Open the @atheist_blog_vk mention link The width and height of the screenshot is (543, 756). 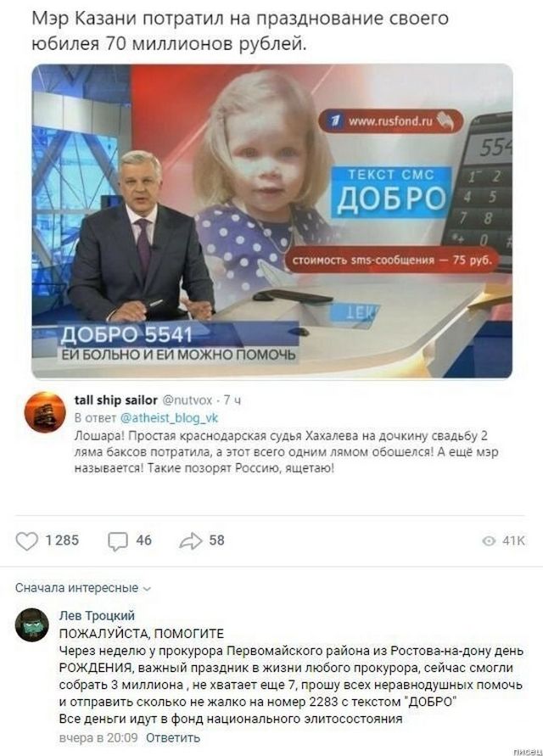coord(169,418)
